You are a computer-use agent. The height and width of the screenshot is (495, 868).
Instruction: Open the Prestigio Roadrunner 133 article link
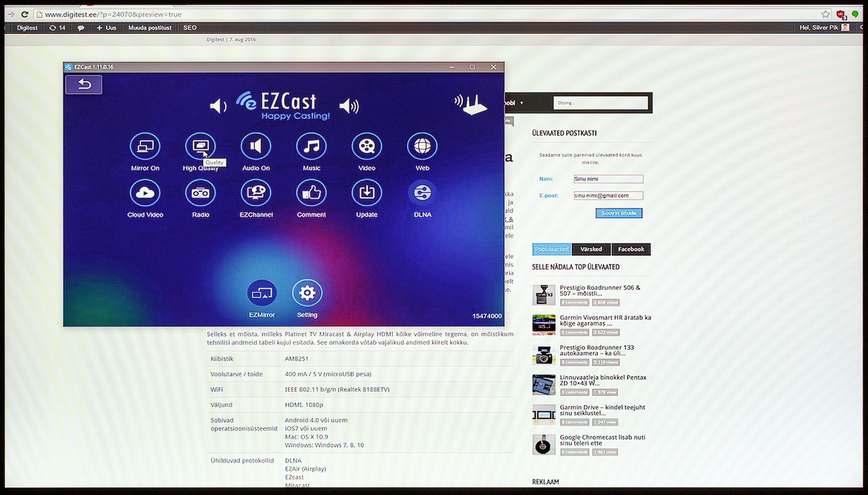pyautogui.click(x=597, y=350)
